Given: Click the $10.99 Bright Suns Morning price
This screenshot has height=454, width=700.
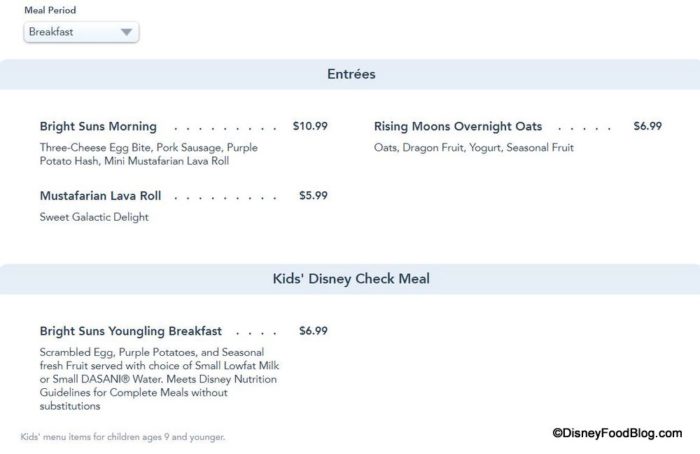Looking at the screenshot, I should point(310,127).
